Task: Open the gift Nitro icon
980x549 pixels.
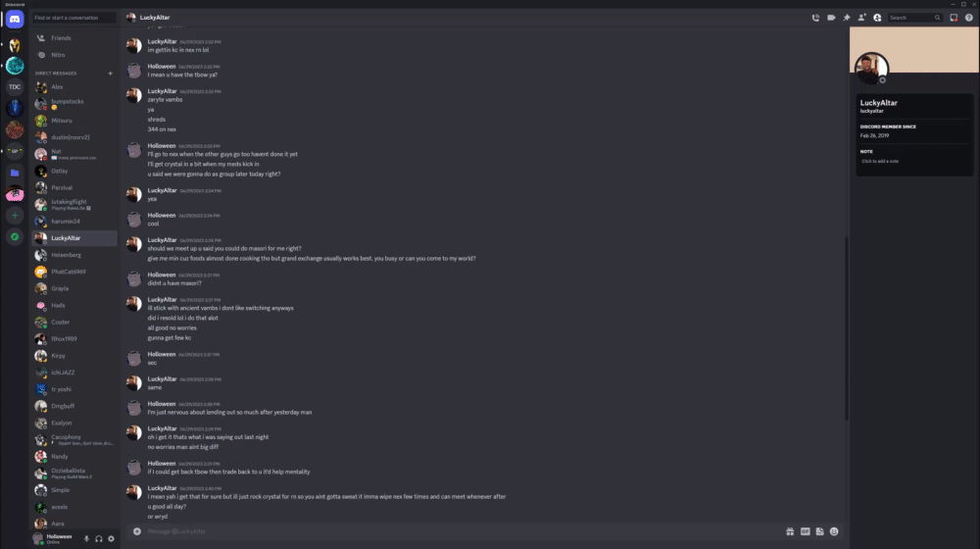Action: click(790, 531)
